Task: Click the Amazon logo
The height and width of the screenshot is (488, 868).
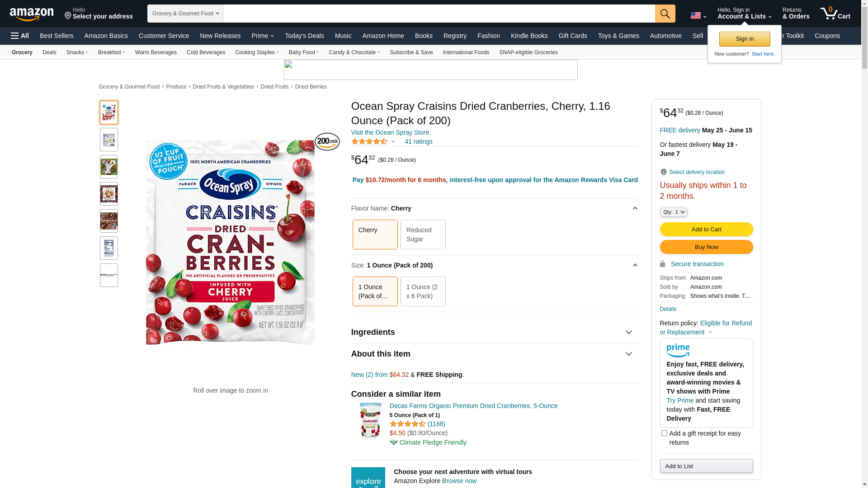Action: point(32,14)
